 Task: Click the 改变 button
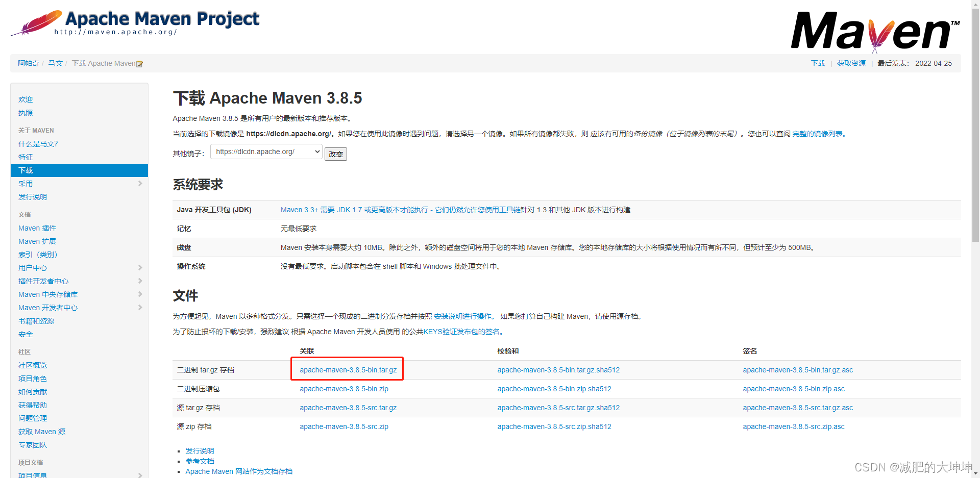pos(336,154)
